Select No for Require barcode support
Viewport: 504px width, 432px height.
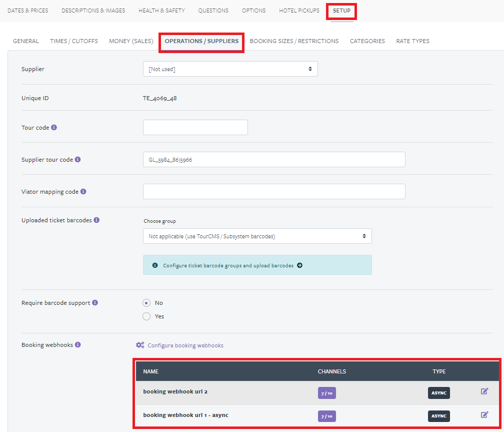pyautogui.click(x=146, y=303)
